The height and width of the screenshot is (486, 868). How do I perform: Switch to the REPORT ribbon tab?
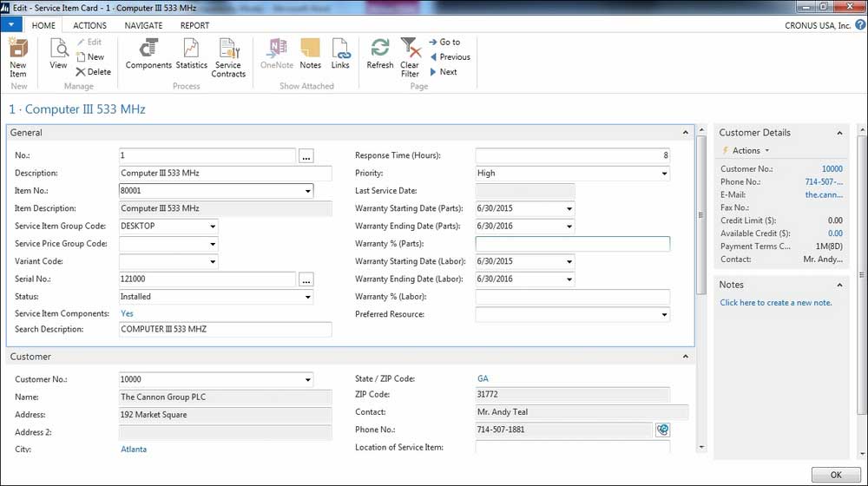194,25
